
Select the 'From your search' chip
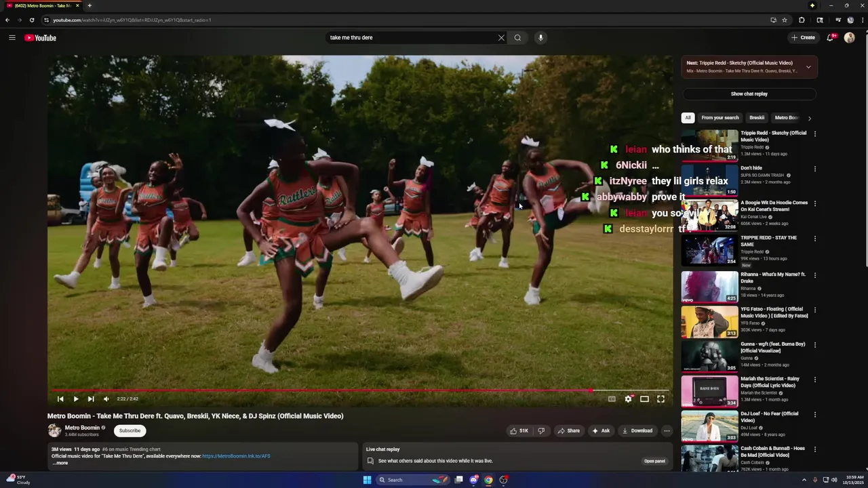coord(720,118)
